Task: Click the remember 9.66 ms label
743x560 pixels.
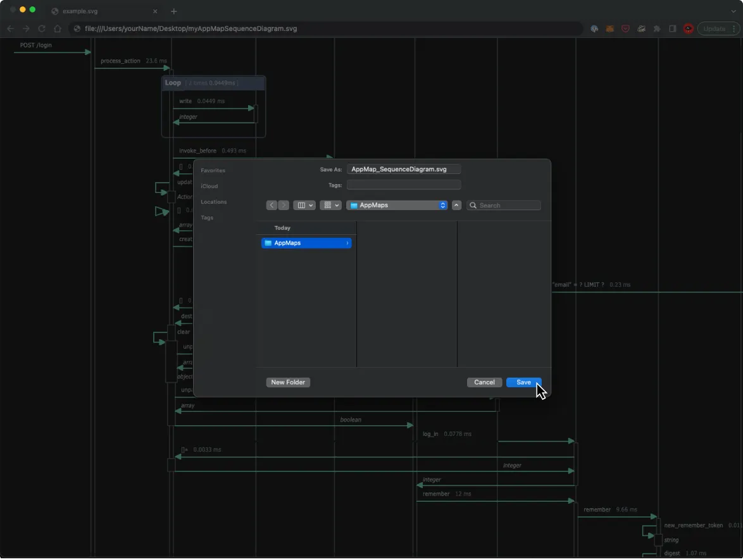Action: tap(610, 509)
